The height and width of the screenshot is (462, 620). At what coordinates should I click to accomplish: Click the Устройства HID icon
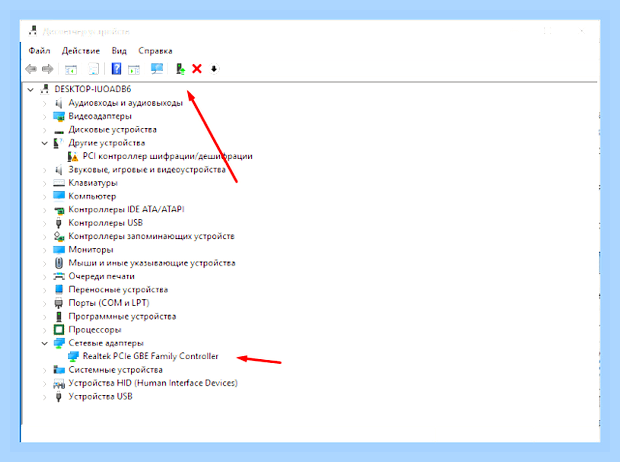click(x=59, y=383)
